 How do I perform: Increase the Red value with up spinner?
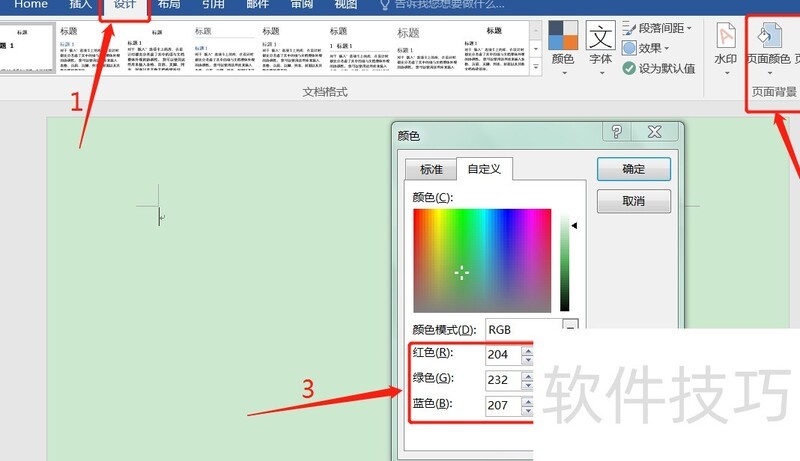pyautogui.click(x=528, y=351)
